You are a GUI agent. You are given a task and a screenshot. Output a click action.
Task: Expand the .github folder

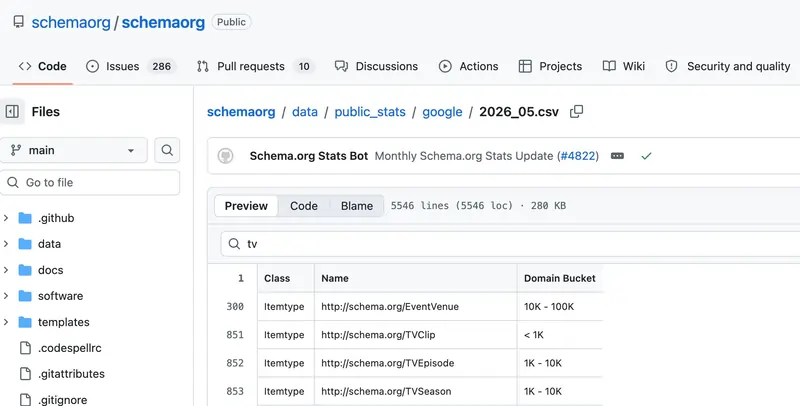pyautogui.click(x=6, y=218)
